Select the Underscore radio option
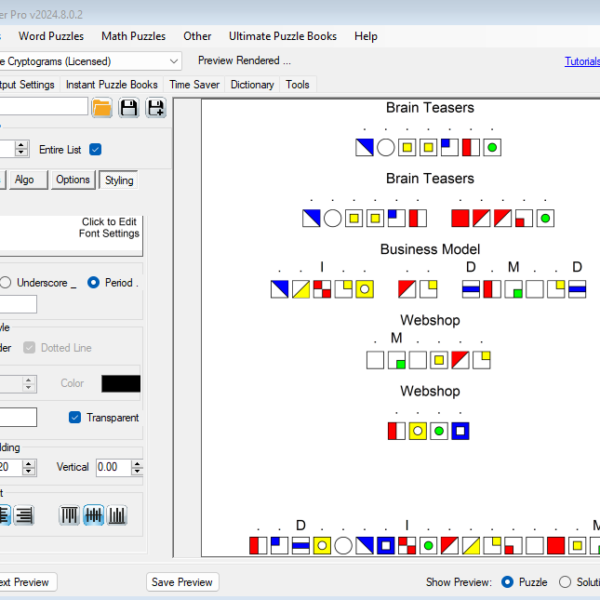This screenshot has width=600, height=600. [5, 282]
